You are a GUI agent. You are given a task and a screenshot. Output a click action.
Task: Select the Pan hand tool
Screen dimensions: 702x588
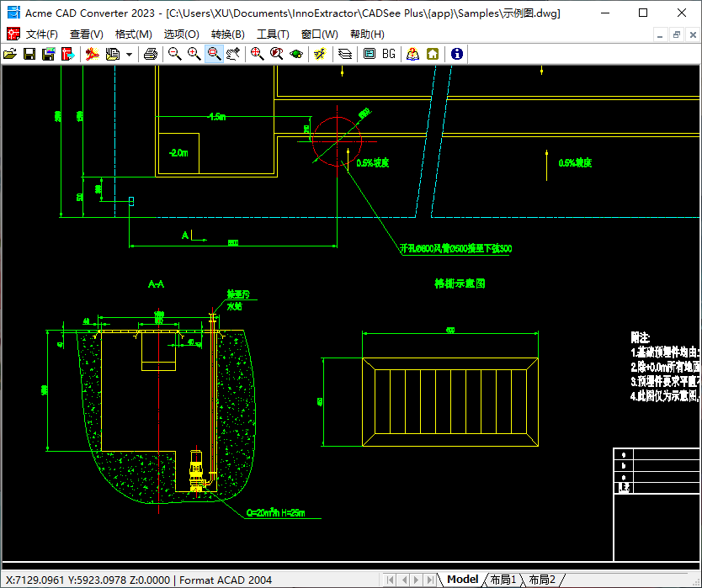[233, 54]
